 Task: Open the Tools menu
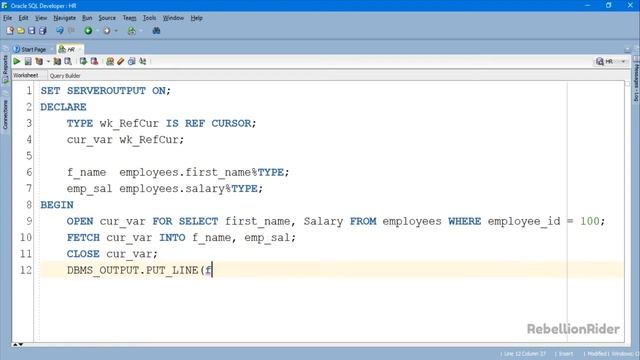point(149,18)
